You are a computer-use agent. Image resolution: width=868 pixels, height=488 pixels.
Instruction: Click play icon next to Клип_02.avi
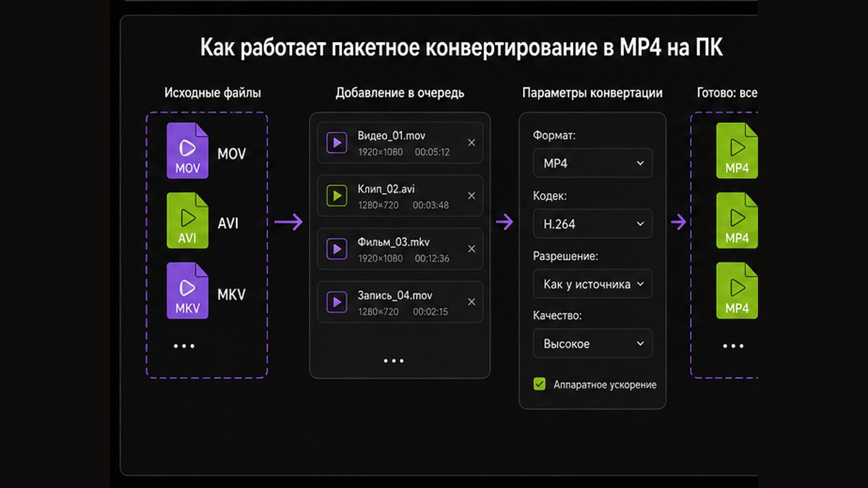pyautogui.click(x=336, y=195)
